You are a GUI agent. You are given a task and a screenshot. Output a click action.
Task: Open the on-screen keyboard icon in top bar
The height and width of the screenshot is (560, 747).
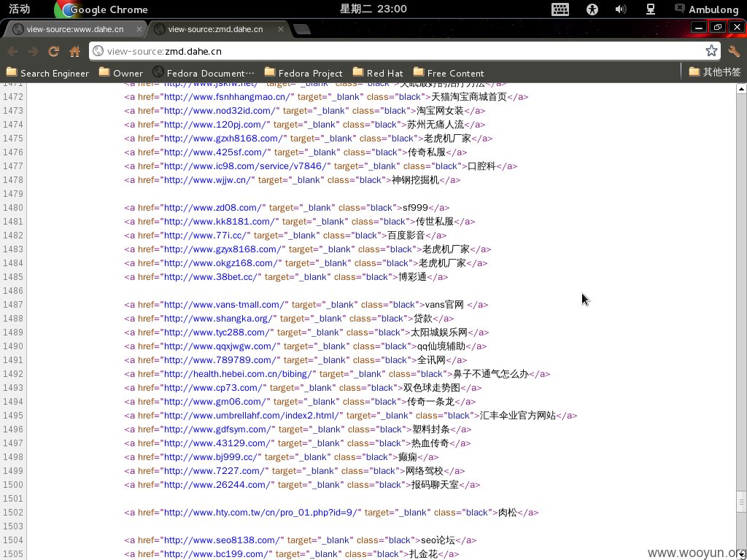coord(560,9)
